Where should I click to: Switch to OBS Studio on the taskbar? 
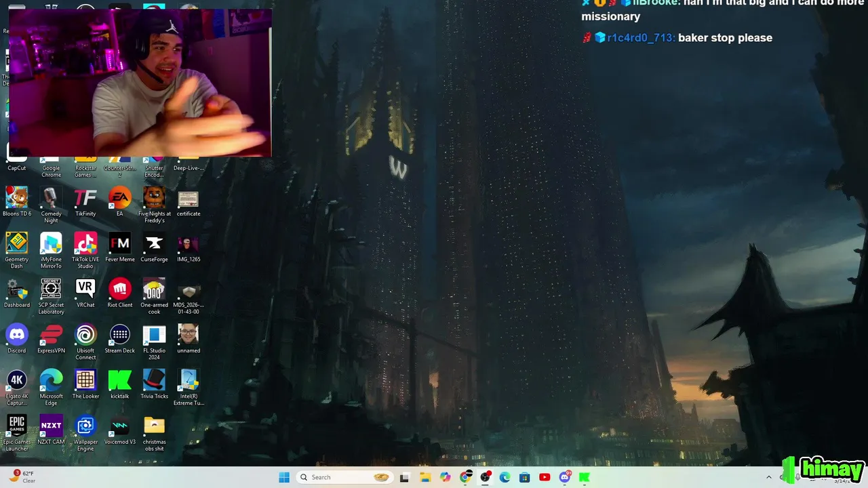(485, 477)
